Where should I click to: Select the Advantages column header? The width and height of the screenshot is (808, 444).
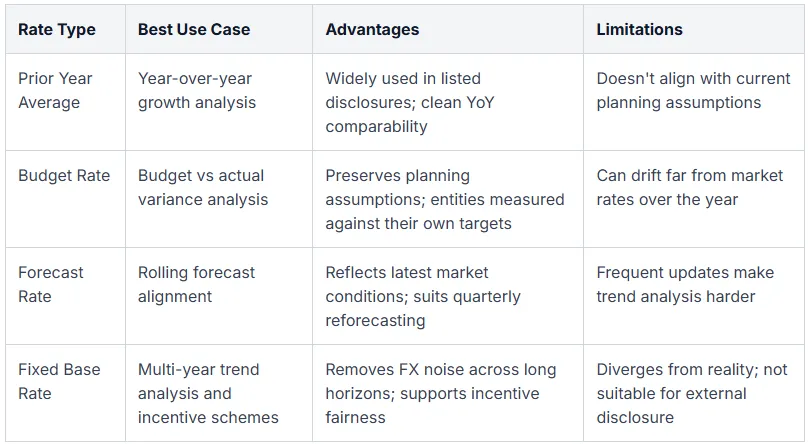point(448,29)
